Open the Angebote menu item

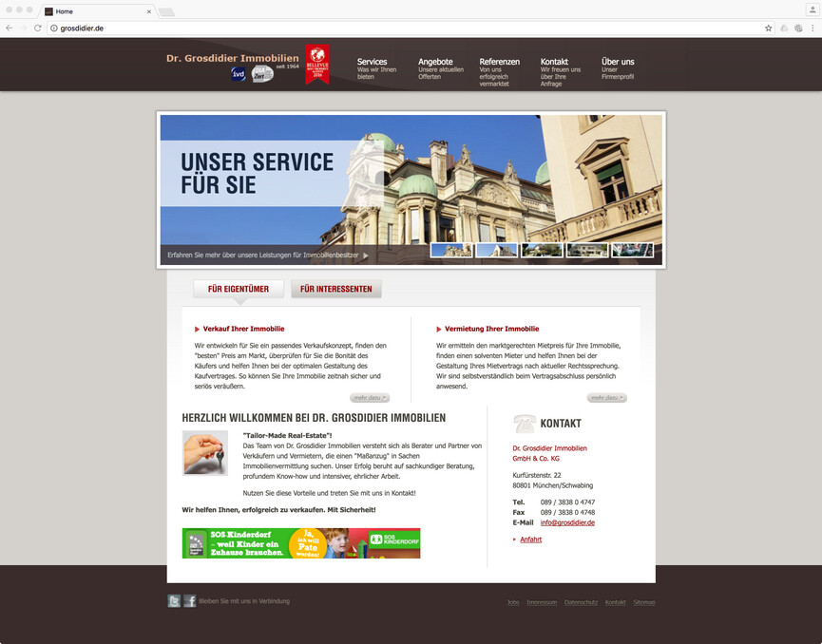[435, 62]
